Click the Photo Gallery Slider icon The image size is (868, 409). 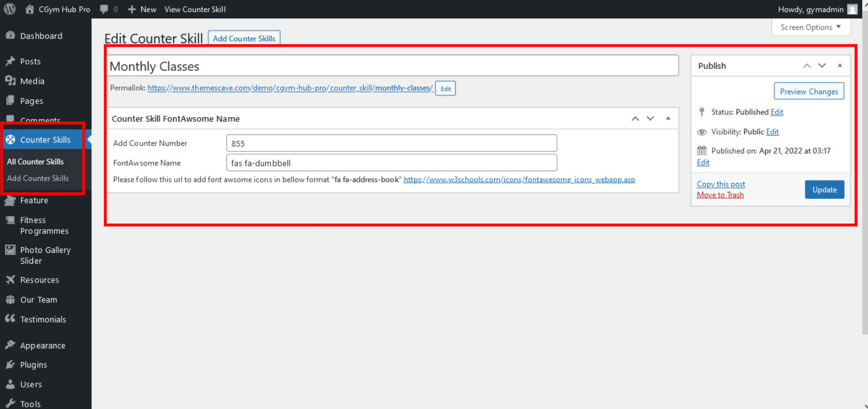(x=10, y=250)
